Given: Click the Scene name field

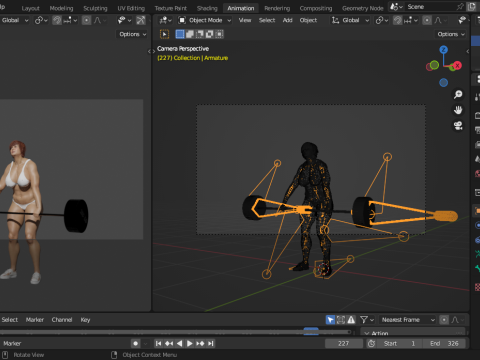Looking at the screenshot, I should pos(430,7).
